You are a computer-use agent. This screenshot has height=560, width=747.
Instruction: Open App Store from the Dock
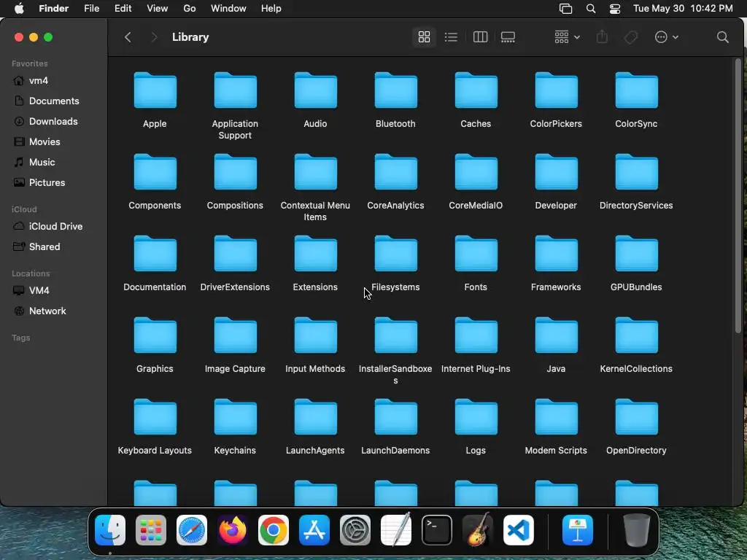pyautogui.click(x=314, y=530)
